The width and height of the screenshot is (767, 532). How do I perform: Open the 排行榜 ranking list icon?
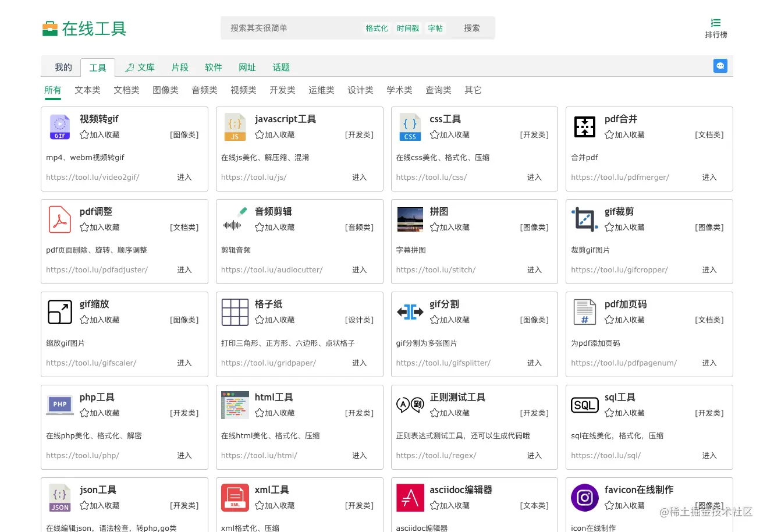[x=716, y=23]
